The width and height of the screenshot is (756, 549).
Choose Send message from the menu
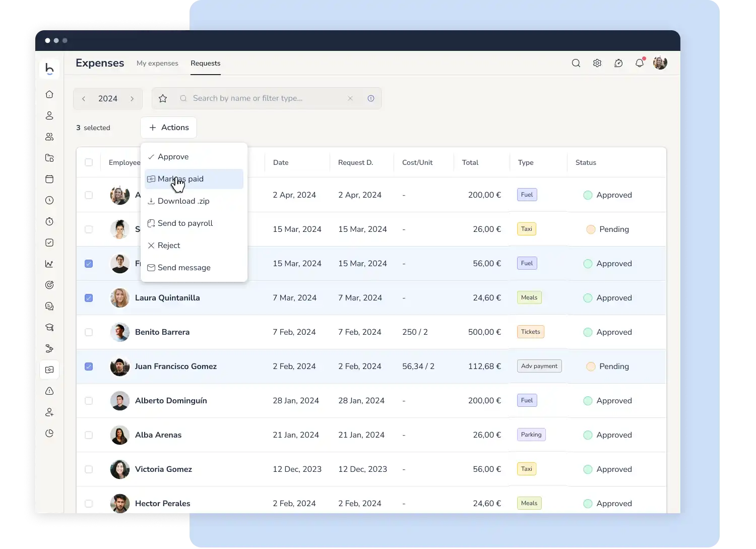(x=194, y=268)
